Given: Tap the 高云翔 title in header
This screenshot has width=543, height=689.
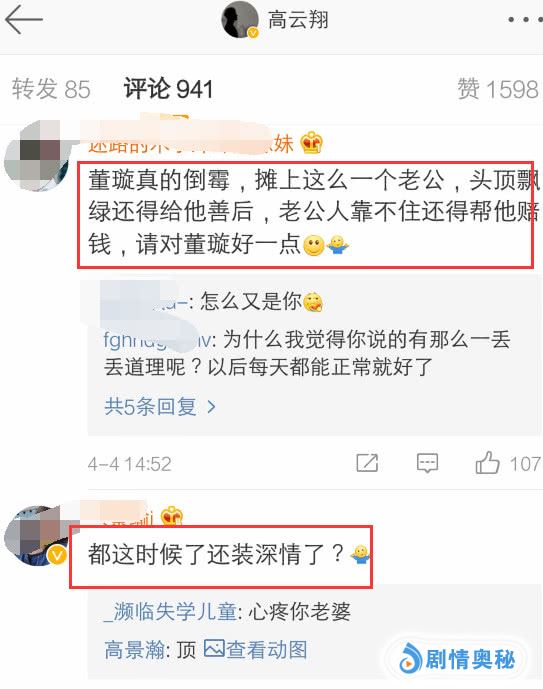Looking at the screenshot, I should click(x=298, y=20).
